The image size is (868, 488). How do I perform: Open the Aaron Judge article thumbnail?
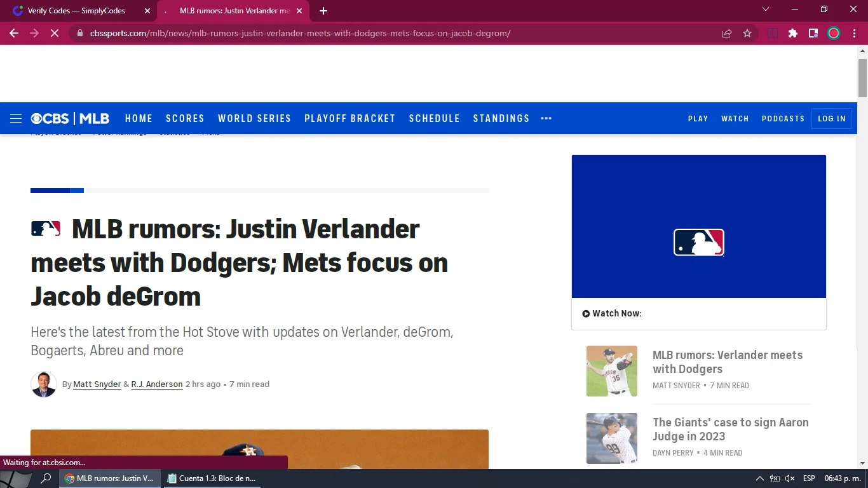[612, 438]
